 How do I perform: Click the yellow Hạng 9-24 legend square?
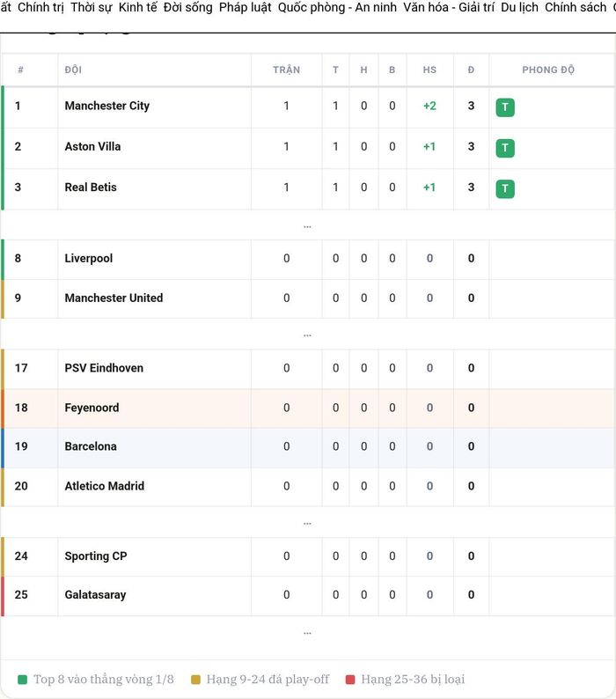pos(195,680)
